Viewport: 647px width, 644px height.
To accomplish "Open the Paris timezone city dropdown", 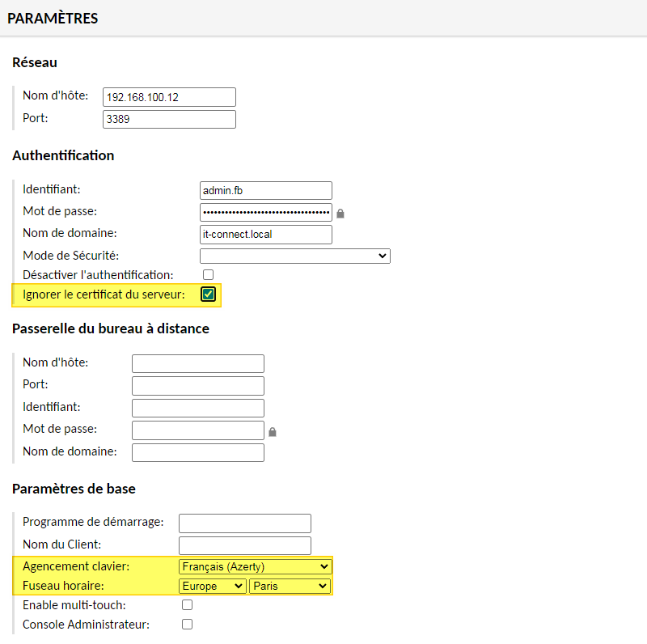I will (x=290, y=586).
